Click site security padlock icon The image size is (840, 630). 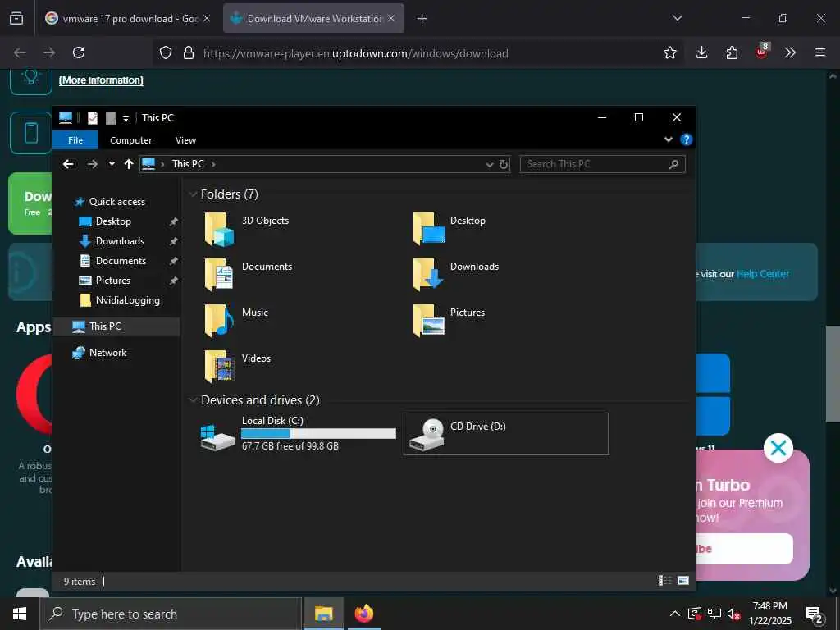point(188,53)
